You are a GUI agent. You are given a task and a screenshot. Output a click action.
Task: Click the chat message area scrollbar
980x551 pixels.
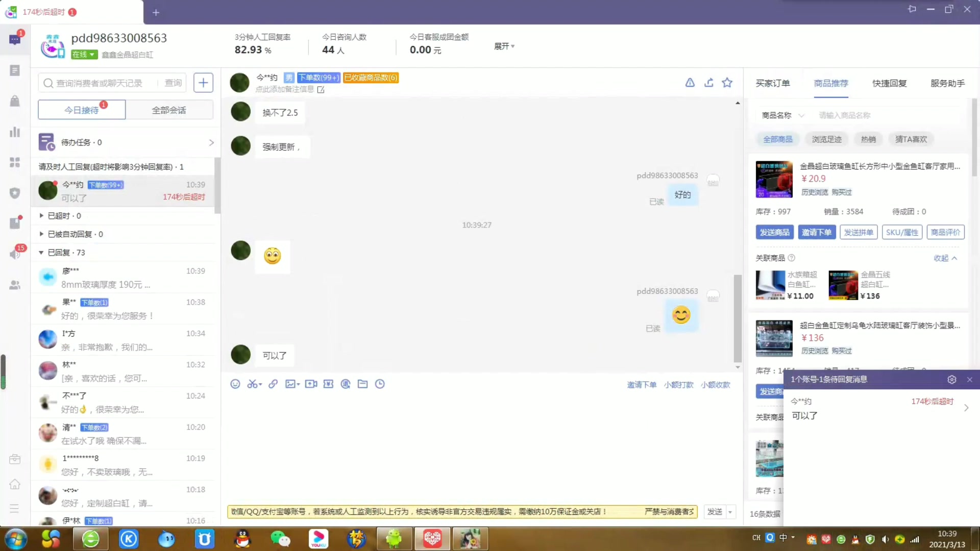coord(738,318)
